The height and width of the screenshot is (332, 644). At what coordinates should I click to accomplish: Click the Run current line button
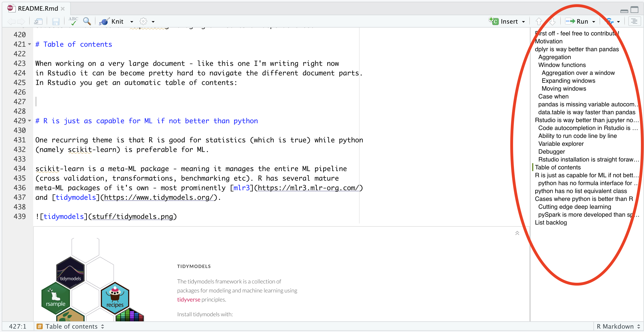(x=577, y=21)
